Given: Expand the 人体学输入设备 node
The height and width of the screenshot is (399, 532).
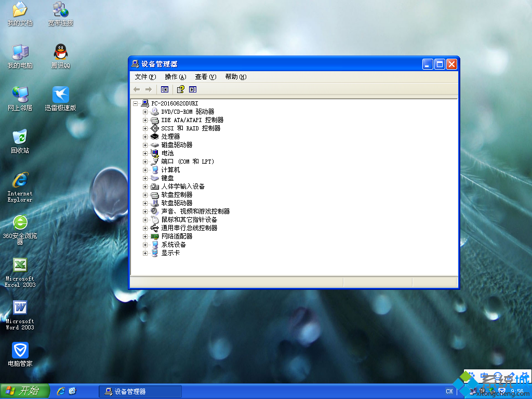Looking at the screenshot, I should pos(145,187).
